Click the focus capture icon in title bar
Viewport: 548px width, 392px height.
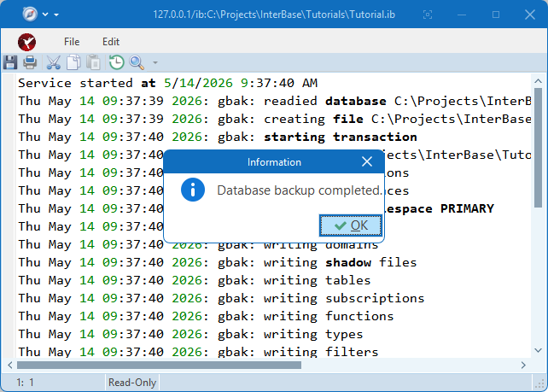428,15
